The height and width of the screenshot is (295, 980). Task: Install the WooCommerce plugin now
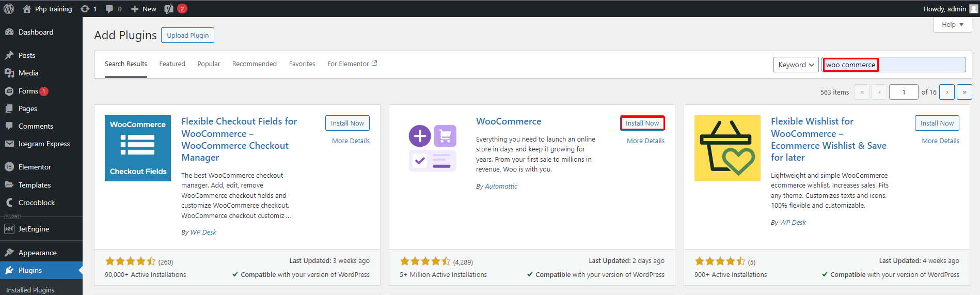642,123
